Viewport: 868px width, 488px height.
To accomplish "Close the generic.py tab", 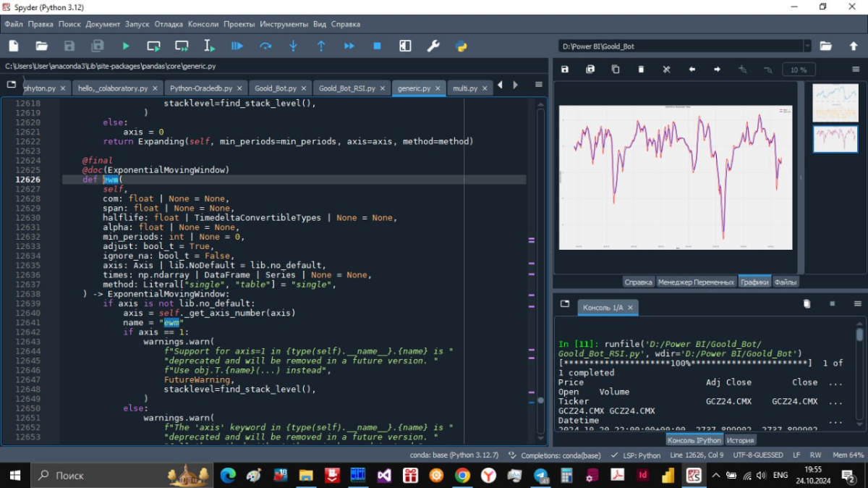I will [x=438, y=88].
